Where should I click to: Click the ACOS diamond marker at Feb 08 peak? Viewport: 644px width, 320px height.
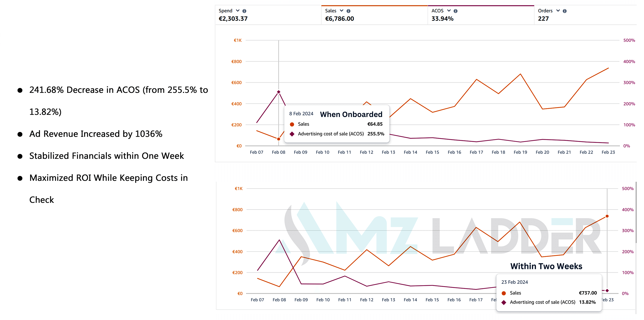(x=278, y=92)
